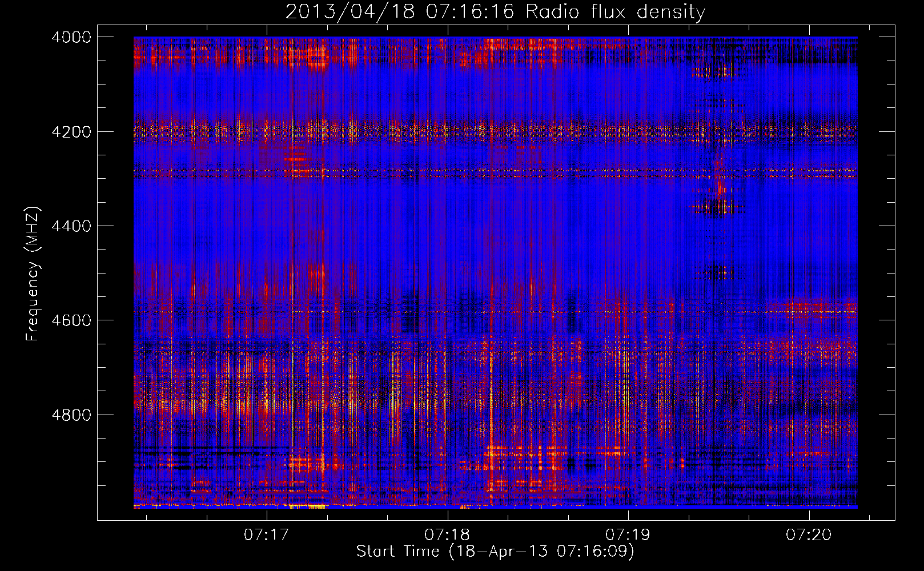The width and height of the screenshot is (924, 571).
Task: Select the 4400 frequency tick label
Action: tap(71, 226)
